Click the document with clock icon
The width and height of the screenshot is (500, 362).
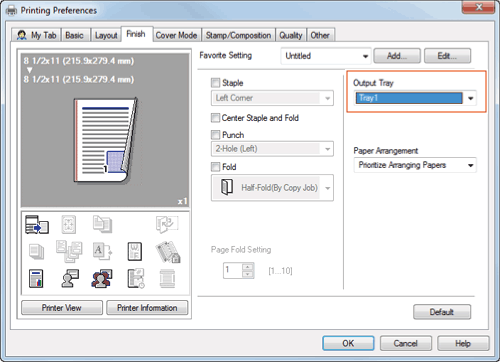(x=136, y=279)
